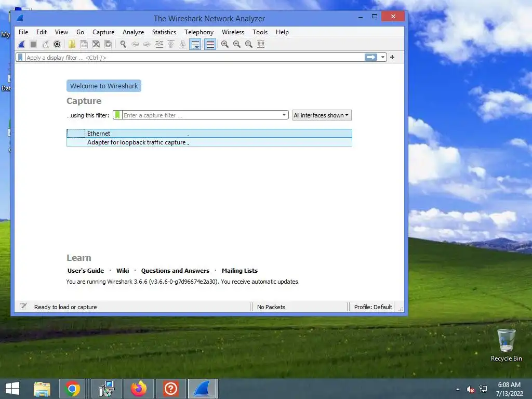Click the zoom in magnifier icon
The width and height of the screenshot is (532, 399).
click(224, 44)
